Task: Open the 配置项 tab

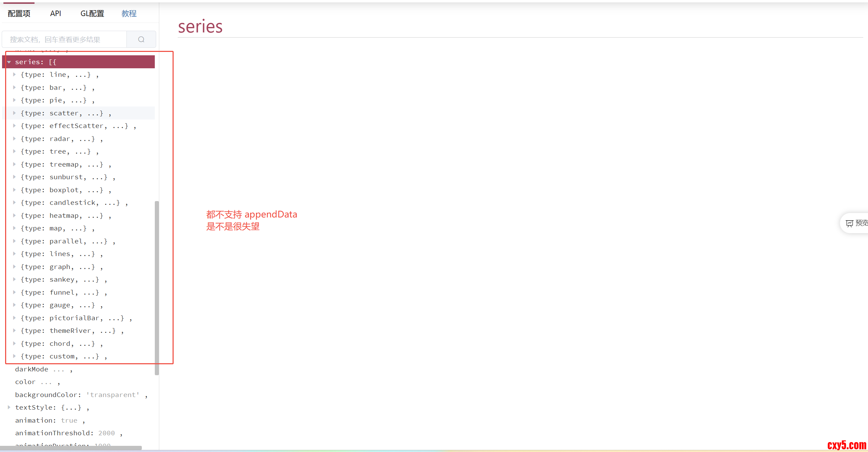Action: pos(19,14)
